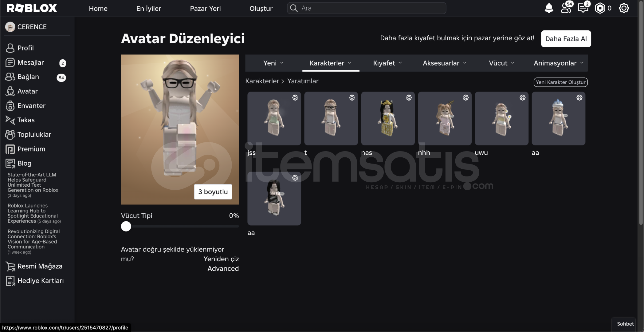Click the Daha Fazla Al button
Screen dimensions: 644x332
point(566,39)
